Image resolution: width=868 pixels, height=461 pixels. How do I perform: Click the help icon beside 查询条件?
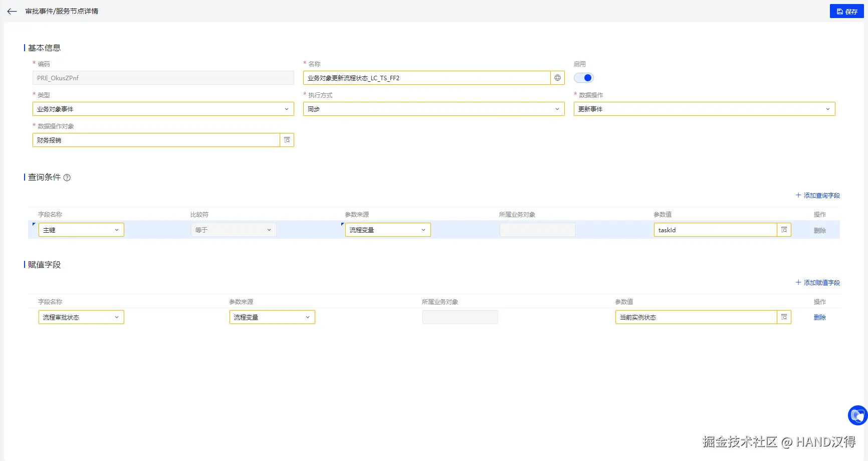(x=67, y=178)
